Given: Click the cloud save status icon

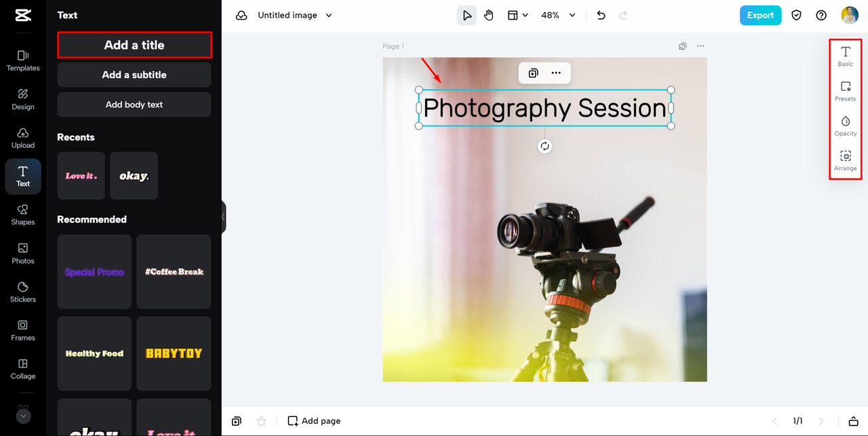Looking at the screenshot, I should 241,15.
